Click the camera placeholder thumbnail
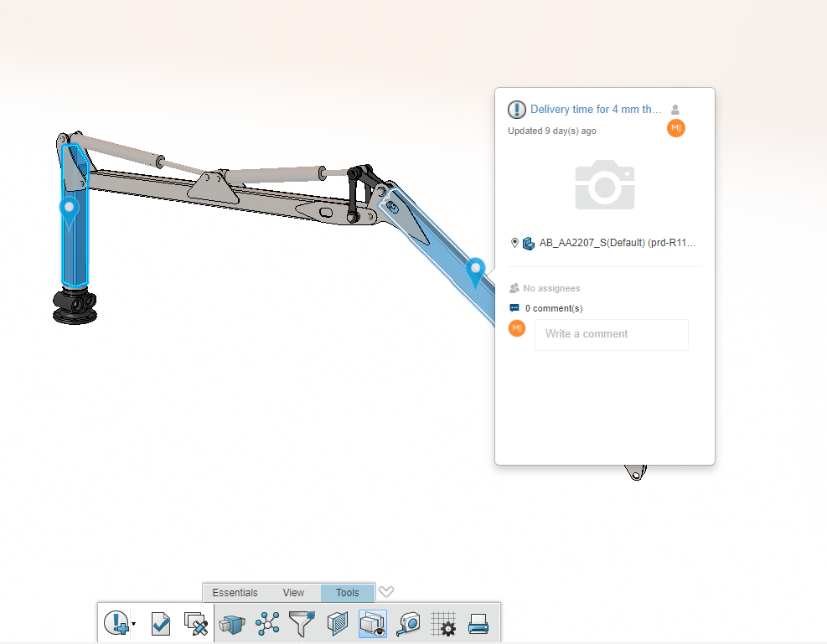 604,184
